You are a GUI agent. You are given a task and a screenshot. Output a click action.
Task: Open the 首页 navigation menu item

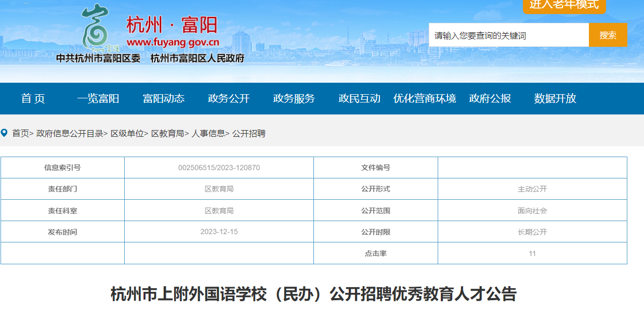point(33,98)
